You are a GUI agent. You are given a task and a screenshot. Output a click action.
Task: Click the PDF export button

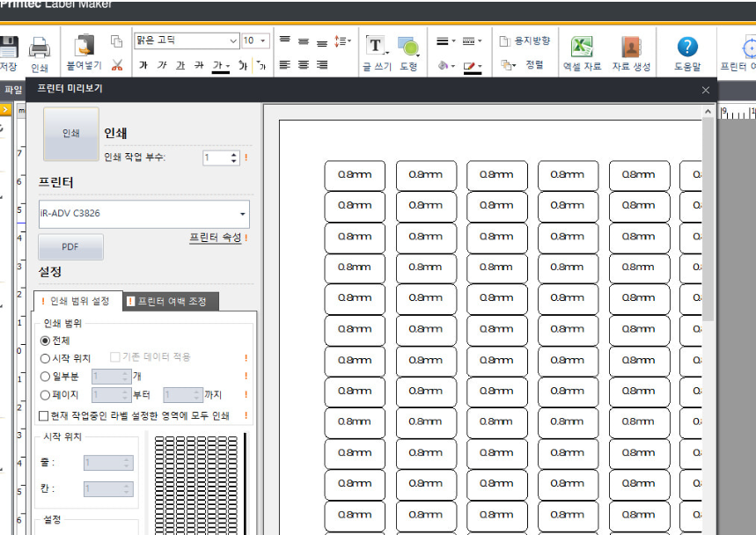[70, 246]
